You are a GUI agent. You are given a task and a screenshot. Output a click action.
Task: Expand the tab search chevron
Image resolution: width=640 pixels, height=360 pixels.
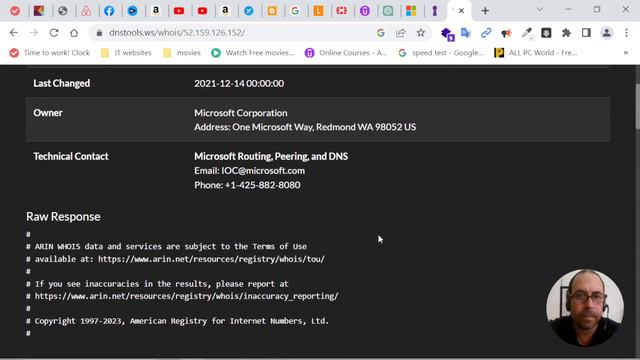pyautogui.click(x=539, y=9)
